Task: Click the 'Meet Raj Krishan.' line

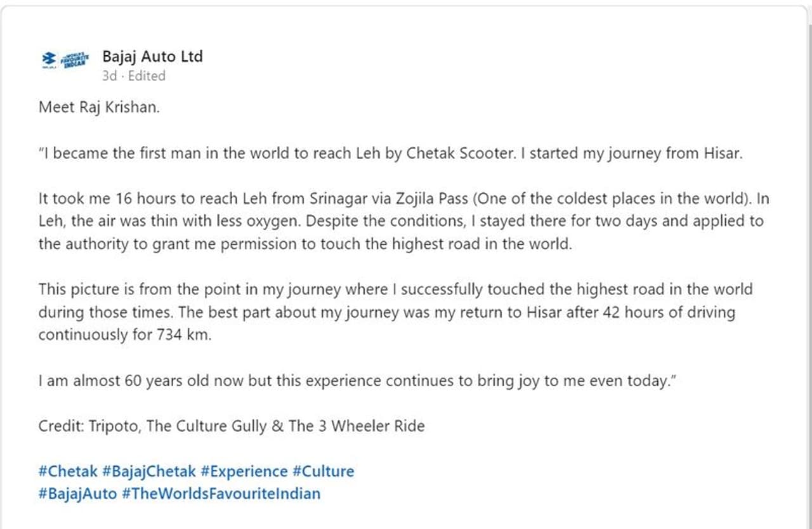Action: point(99,107)
